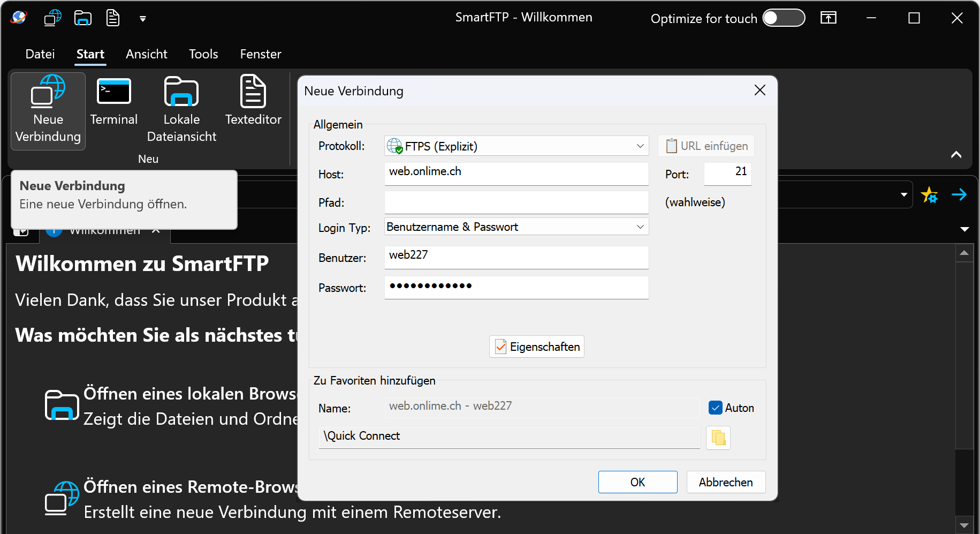Confirm with the OK button

click(638, 482)
